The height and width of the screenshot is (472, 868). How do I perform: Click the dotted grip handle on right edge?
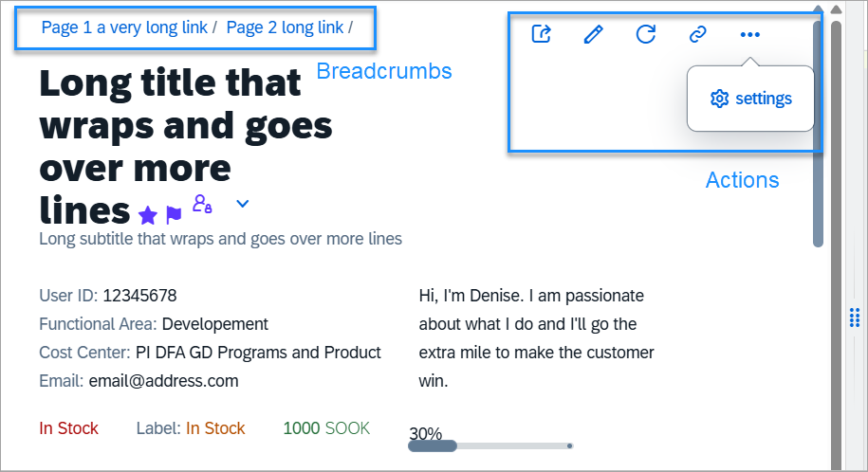coord(855,318)
